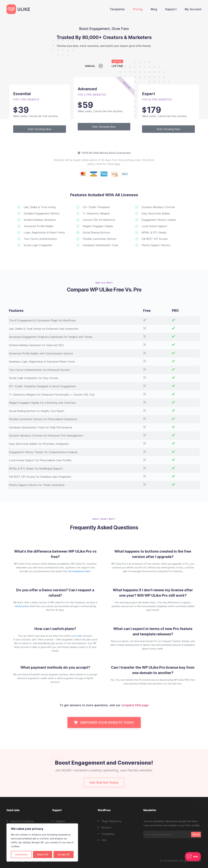Go to My Account in navigation
The image size is (208, 868).
193,9
